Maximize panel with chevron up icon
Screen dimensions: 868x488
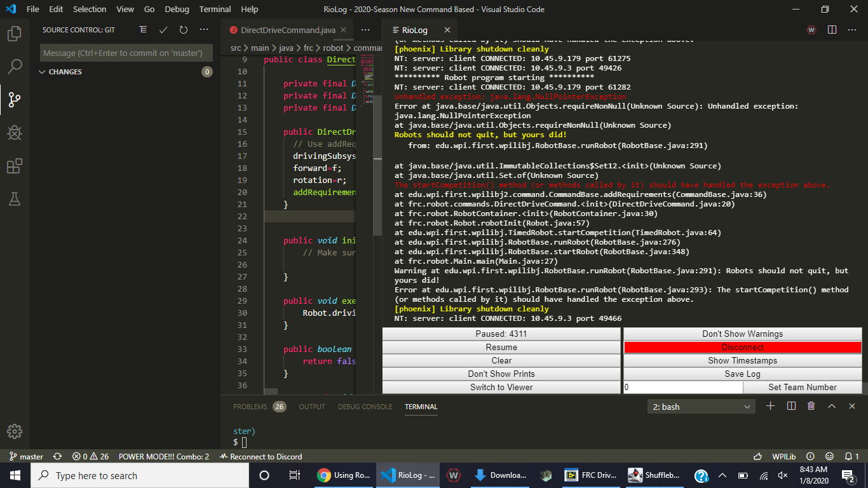pos(832,406)
